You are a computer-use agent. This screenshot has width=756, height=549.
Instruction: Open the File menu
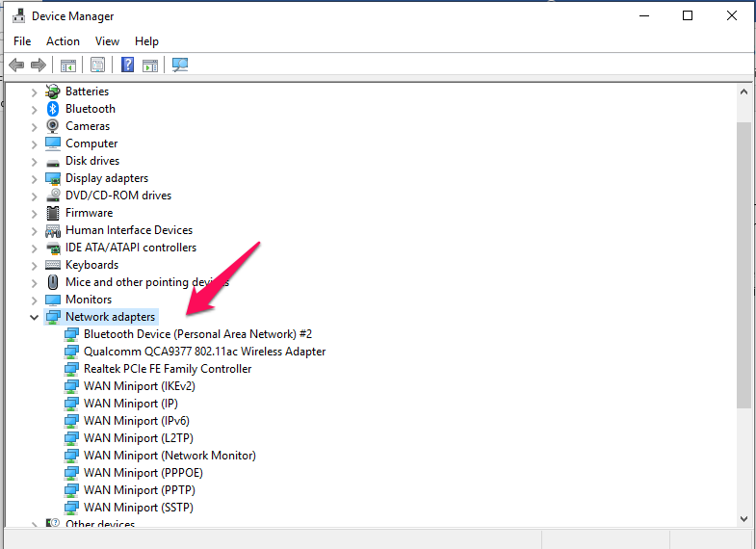click(x=22, y=41)
